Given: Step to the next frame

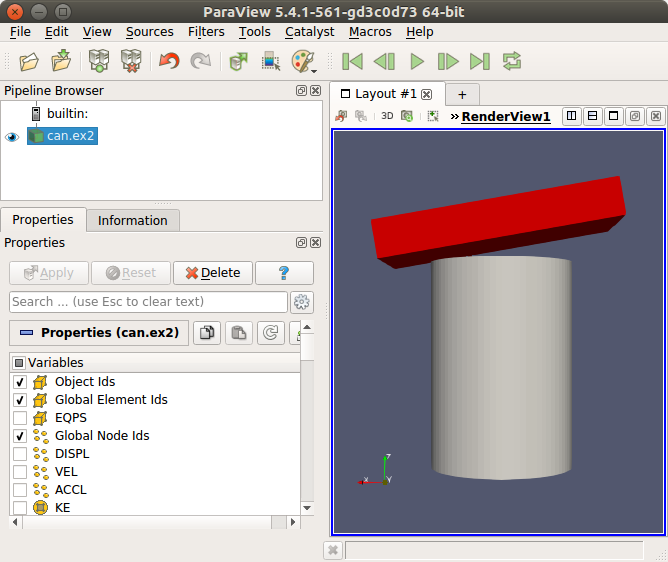Looking at the screenshot, I should 448,61.
